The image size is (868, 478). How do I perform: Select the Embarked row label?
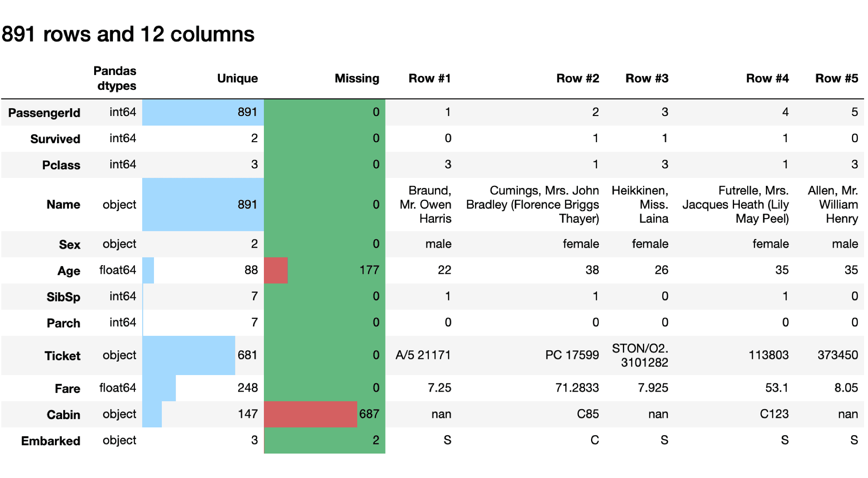click(51, 441)
